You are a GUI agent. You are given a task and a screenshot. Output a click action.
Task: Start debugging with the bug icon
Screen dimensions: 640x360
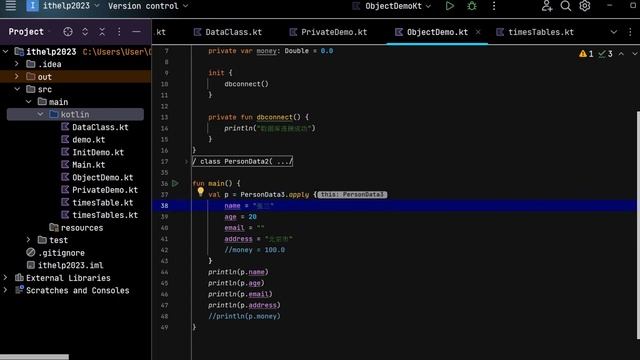coord(472,6)
